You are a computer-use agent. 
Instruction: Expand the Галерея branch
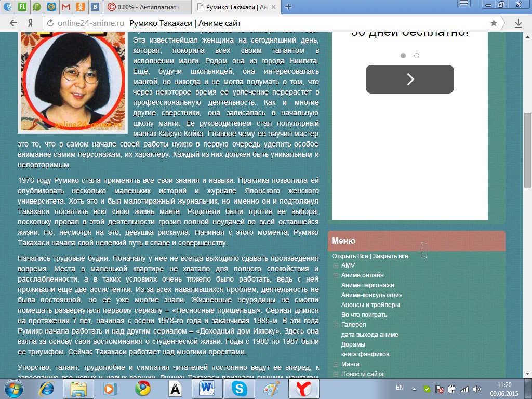click(336, 325)
